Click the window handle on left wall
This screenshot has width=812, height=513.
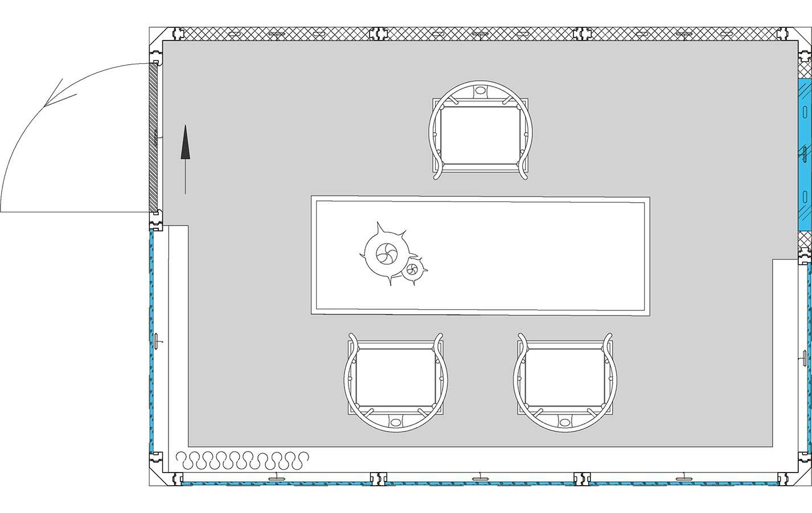156,341
